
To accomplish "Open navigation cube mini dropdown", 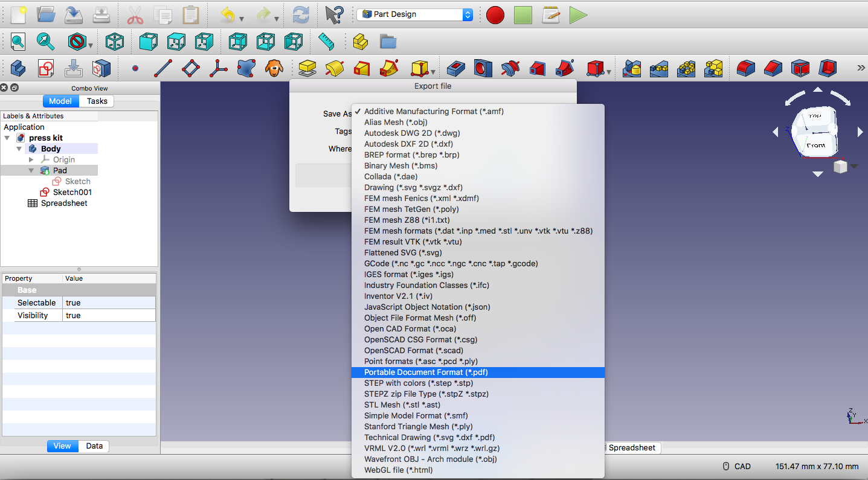I will click(854, 166).
